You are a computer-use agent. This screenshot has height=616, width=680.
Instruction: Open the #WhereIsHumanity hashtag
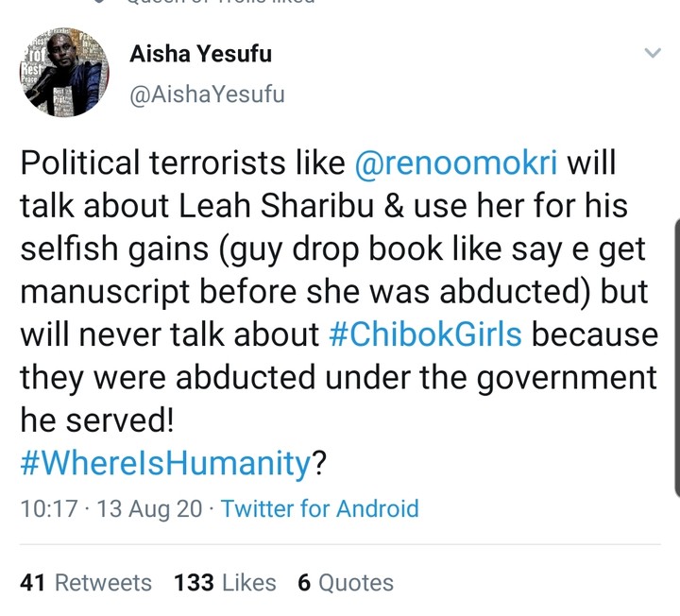[x=165, y=463]
